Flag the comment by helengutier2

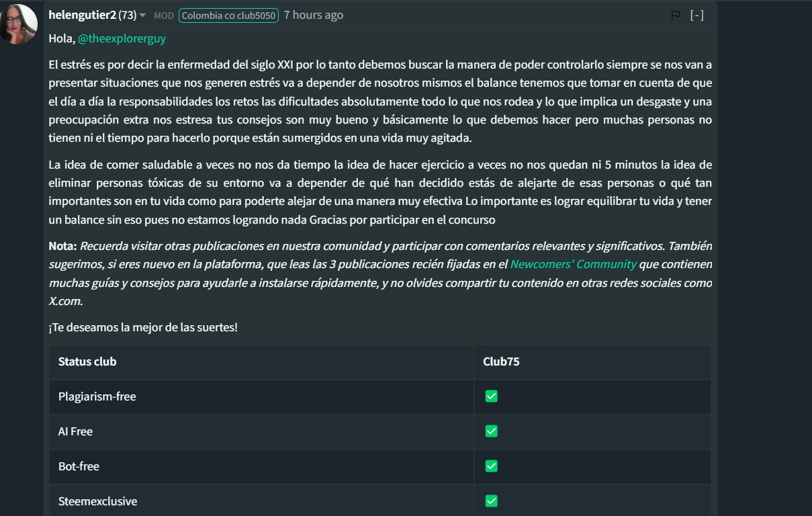point(676,15)
